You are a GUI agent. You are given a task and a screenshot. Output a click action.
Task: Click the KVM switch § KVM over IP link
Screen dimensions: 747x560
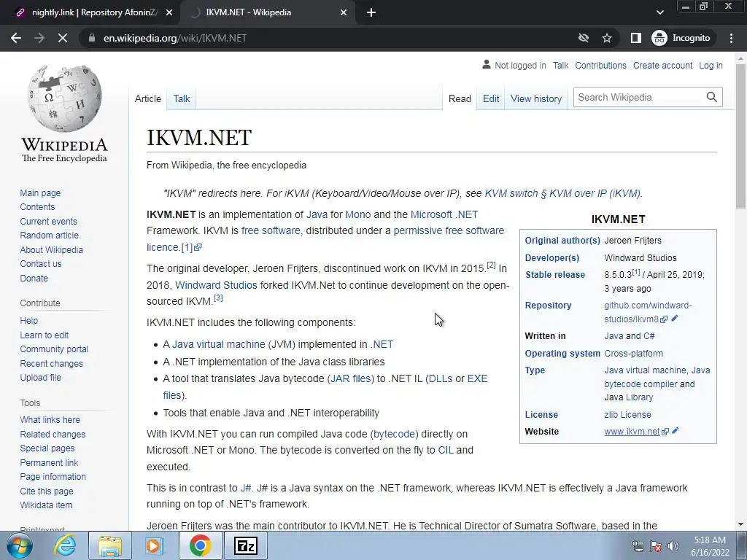coord(562,193)
